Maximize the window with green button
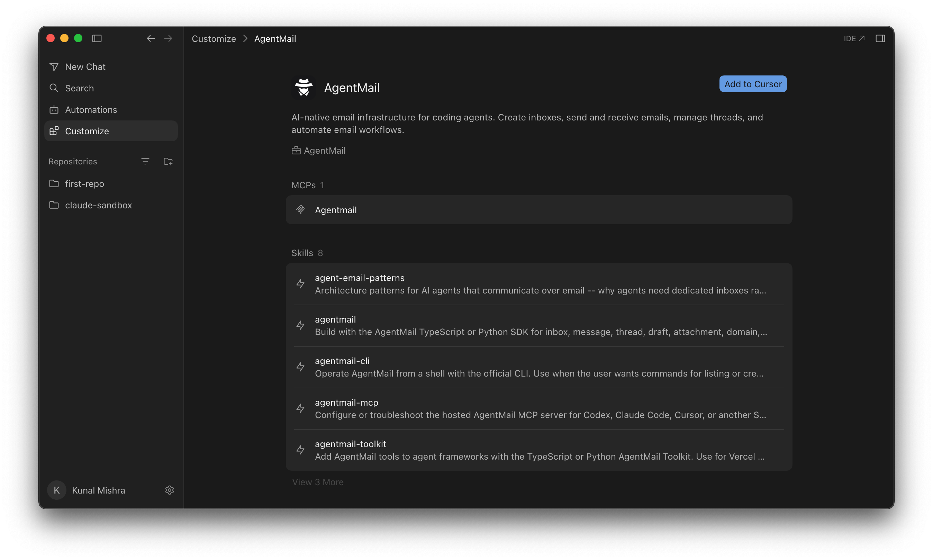Screen dimensions: 933x560 pos(78,38)
